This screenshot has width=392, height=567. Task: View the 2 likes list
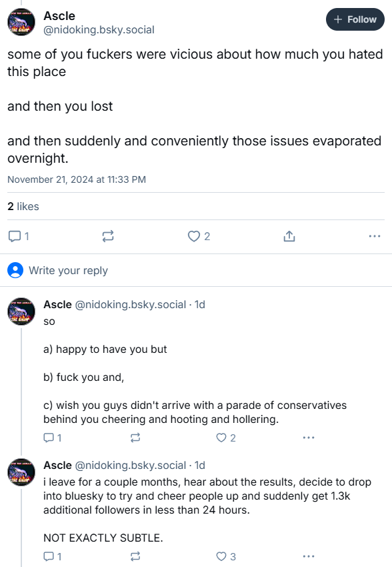23,206
